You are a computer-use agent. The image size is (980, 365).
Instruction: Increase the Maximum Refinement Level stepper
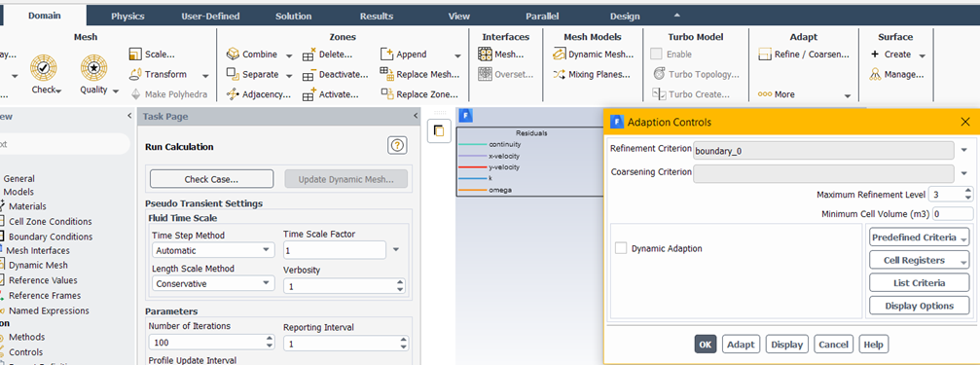pos(968,191)
